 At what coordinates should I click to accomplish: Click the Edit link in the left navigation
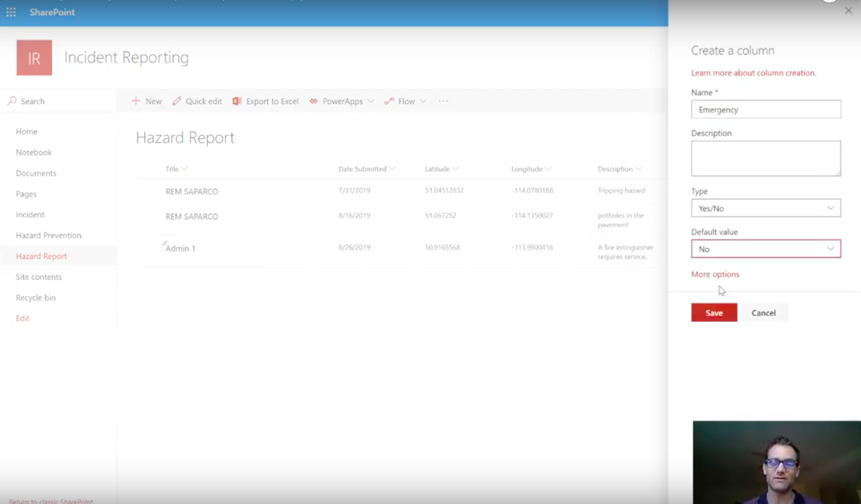tap(22, 318)
